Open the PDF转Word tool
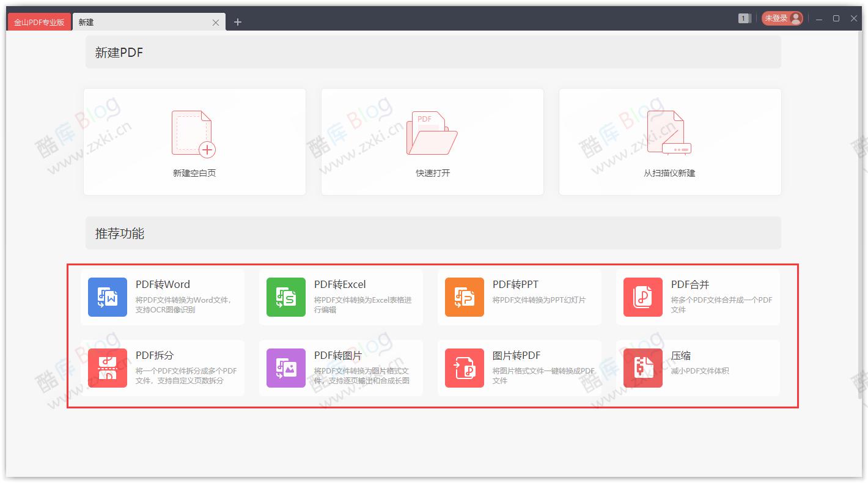The image size is (868, 483). coord(163,297)
